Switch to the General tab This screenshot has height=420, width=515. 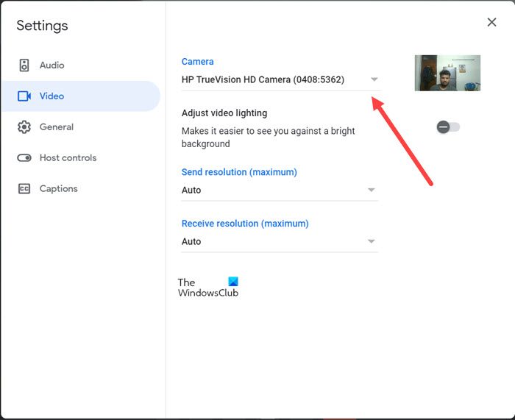click(57, 127)
